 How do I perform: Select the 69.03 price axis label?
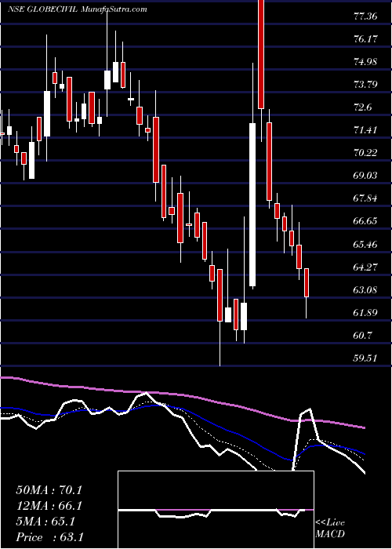point(365,176)
